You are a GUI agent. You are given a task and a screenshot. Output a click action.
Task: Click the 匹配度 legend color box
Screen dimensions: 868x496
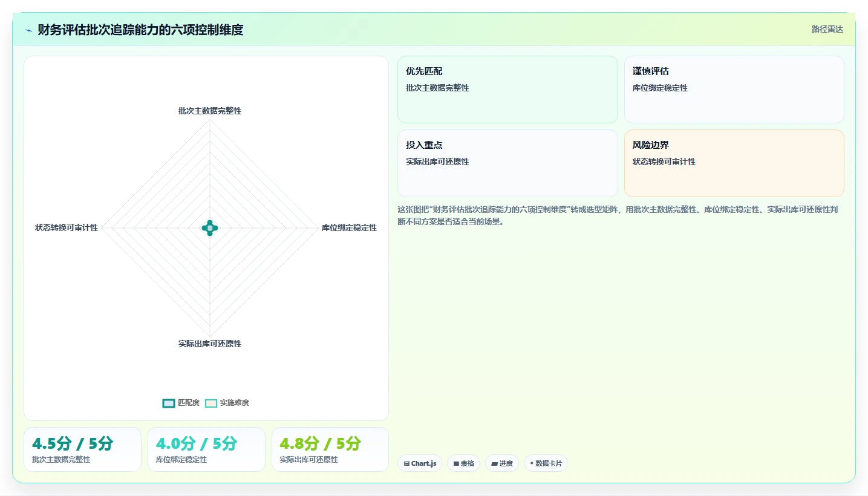169,403
